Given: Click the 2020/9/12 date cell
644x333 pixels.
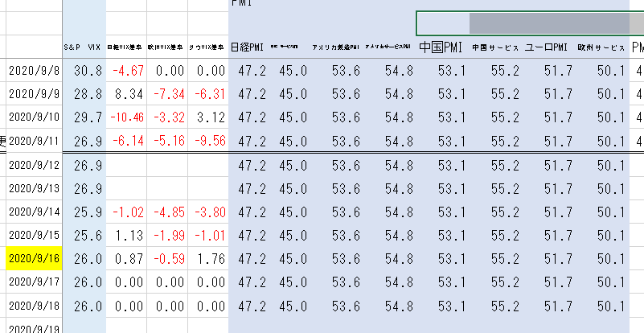Looking at the screenshot, I should coord(32,166).
